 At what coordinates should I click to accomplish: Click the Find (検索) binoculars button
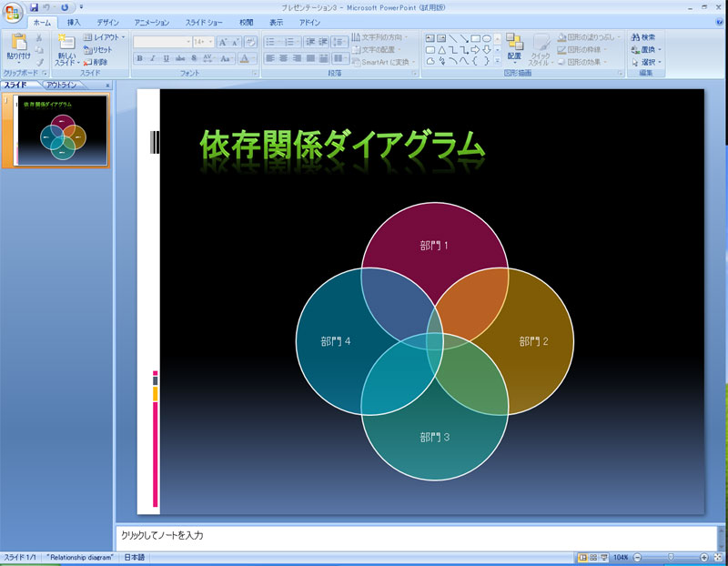pos(642,37)
